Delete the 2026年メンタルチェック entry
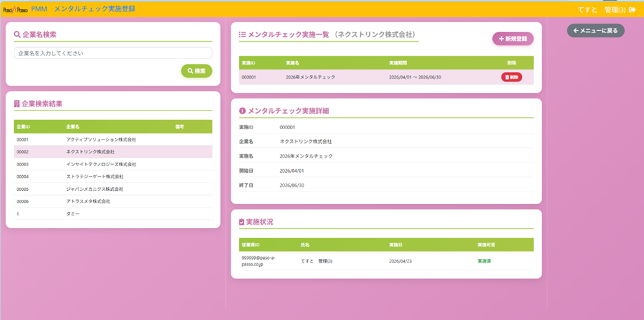 pos(511,77)
